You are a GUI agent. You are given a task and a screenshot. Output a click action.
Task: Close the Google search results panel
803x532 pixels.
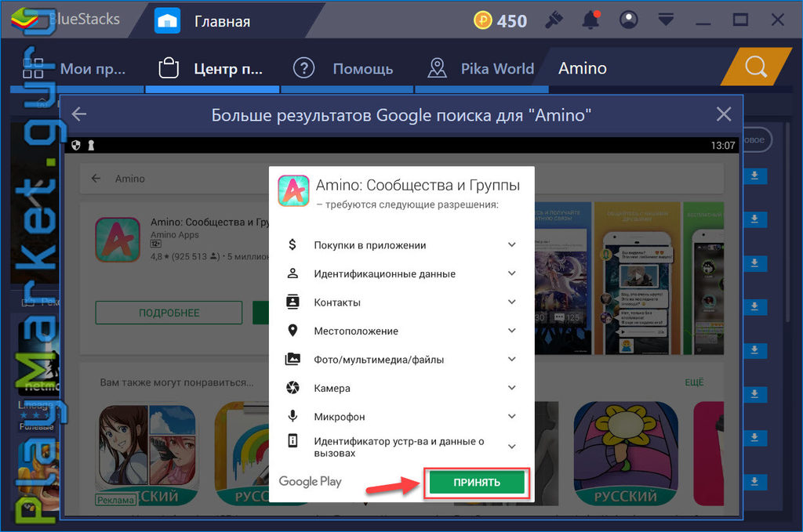pyautogui.click(x=724, y=114)
